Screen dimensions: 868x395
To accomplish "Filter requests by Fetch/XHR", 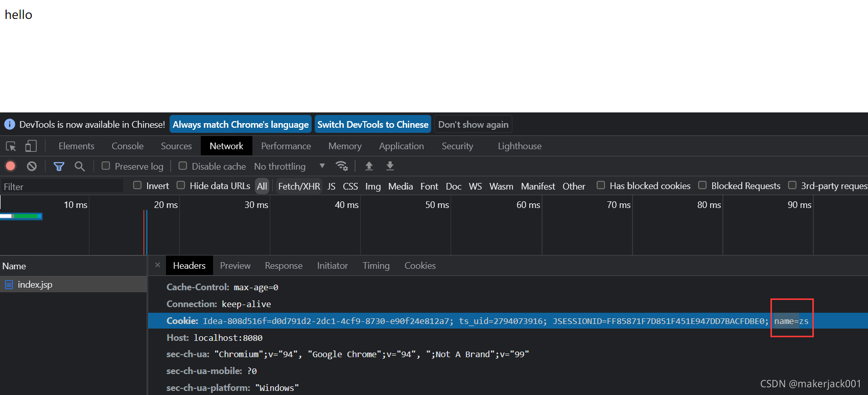I will 299,186.
